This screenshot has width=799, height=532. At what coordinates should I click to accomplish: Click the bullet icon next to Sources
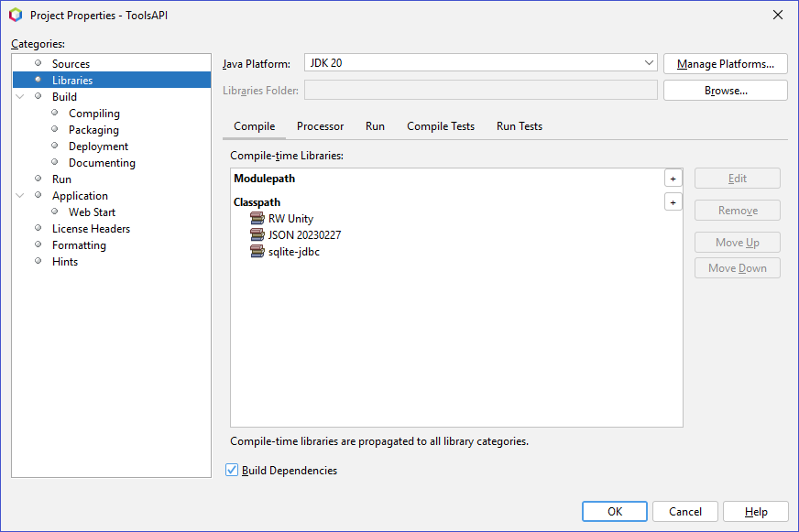coord(38,63)
